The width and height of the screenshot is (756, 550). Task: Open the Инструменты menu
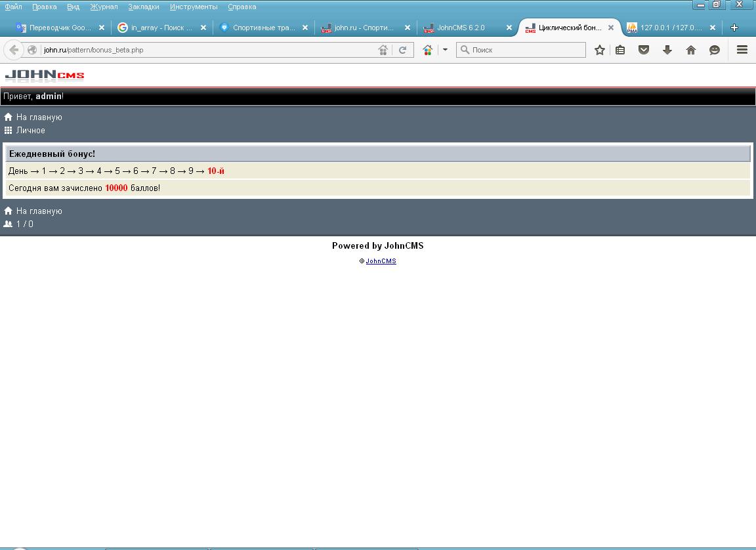click(194, 7)
